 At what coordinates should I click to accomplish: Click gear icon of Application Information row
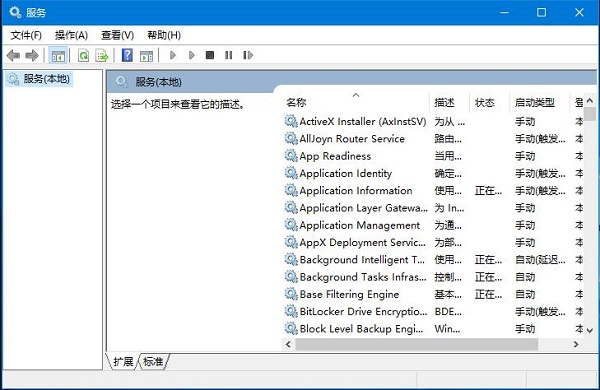coord(291,190)
